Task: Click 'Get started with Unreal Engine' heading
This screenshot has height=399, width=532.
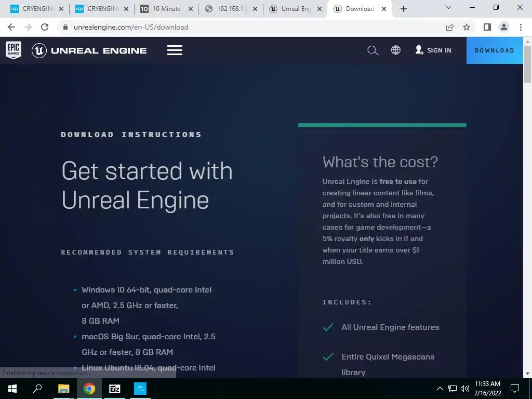Action: click(x=147, y=185)
